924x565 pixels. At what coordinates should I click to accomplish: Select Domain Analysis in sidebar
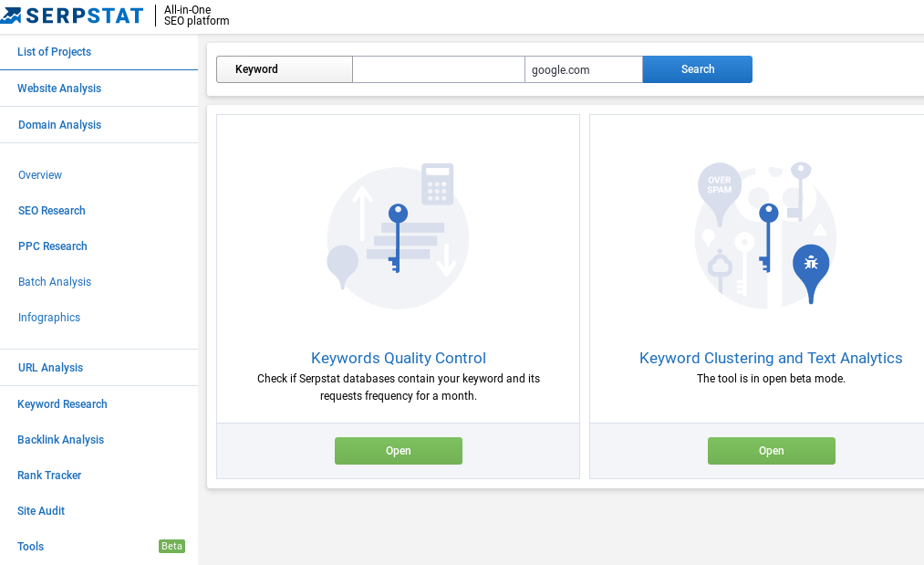(59, 125)
